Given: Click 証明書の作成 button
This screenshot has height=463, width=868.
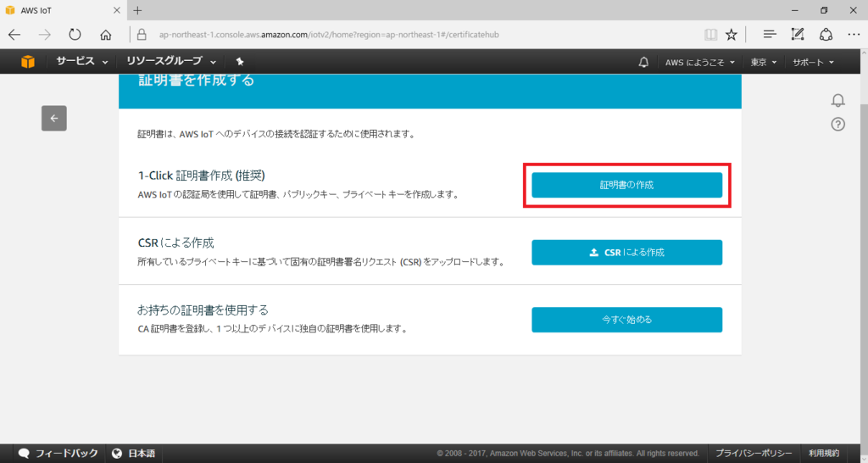Looking at the screenshot, I should pos(626,185).
